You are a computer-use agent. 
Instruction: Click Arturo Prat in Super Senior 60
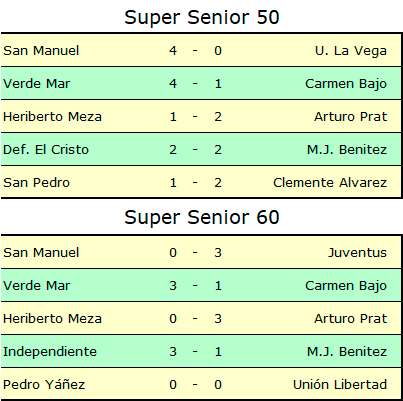click(351, 318)
